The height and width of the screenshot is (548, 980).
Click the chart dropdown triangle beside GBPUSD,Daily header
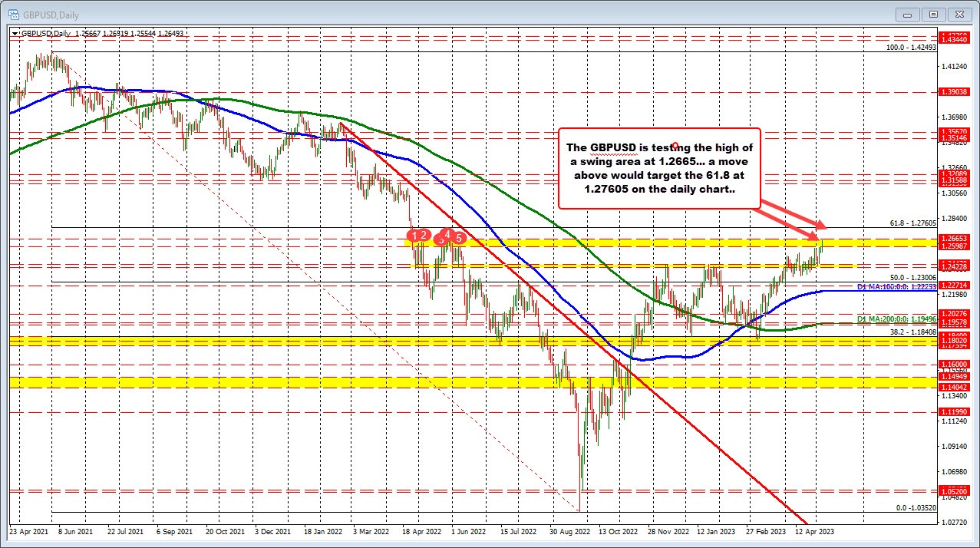[x=13, y=34]
